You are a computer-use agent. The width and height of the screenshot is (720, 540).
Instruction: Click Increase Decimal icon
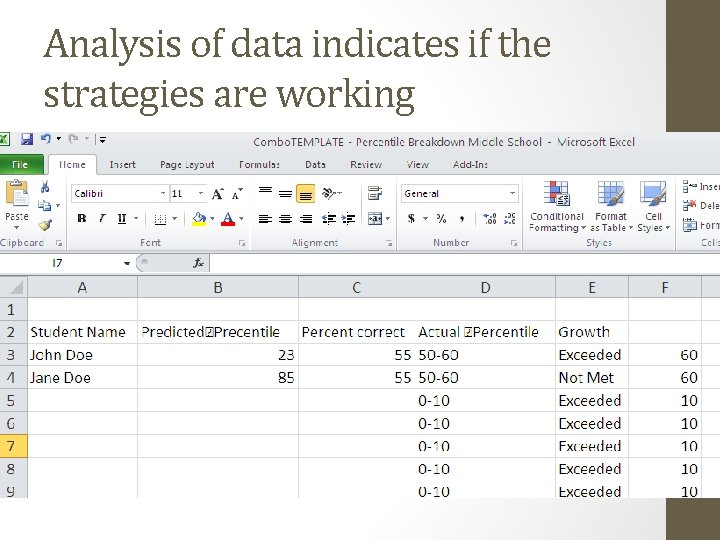coord(489,219)
